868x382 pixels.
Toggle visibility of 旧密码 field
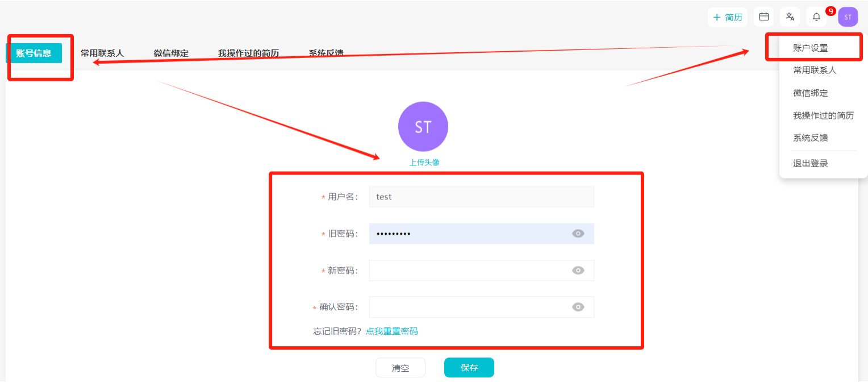[x=578, y=234]
